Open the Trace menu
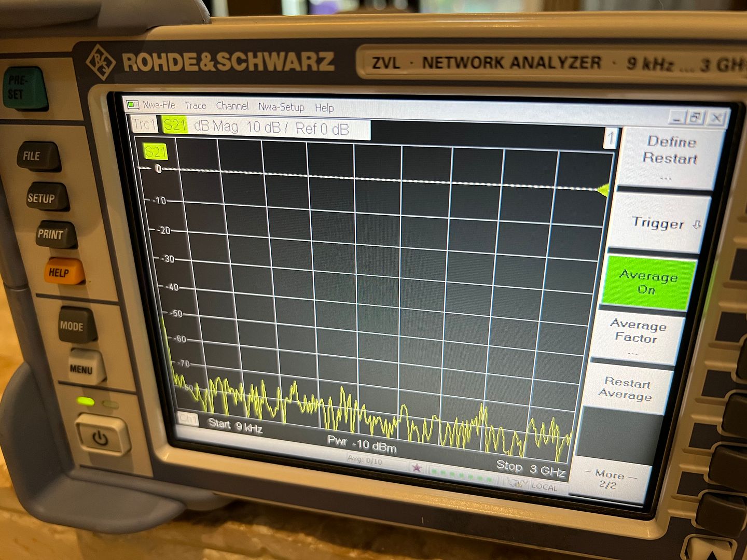Image resolution: width=747 pixels, height=560 pixels. point(196,106)
